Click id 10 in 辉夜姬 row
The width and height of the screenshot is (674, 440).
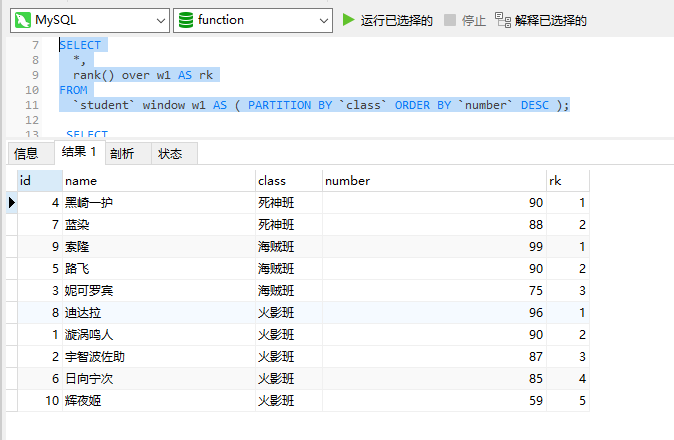pyautogui.click(x=40, y=400)
